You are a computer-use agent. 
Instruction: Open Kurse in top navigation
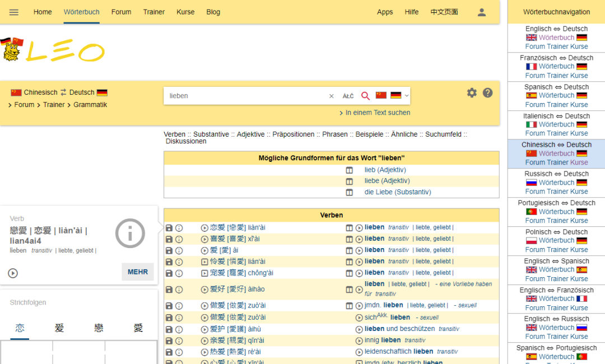tap(185, 12)
